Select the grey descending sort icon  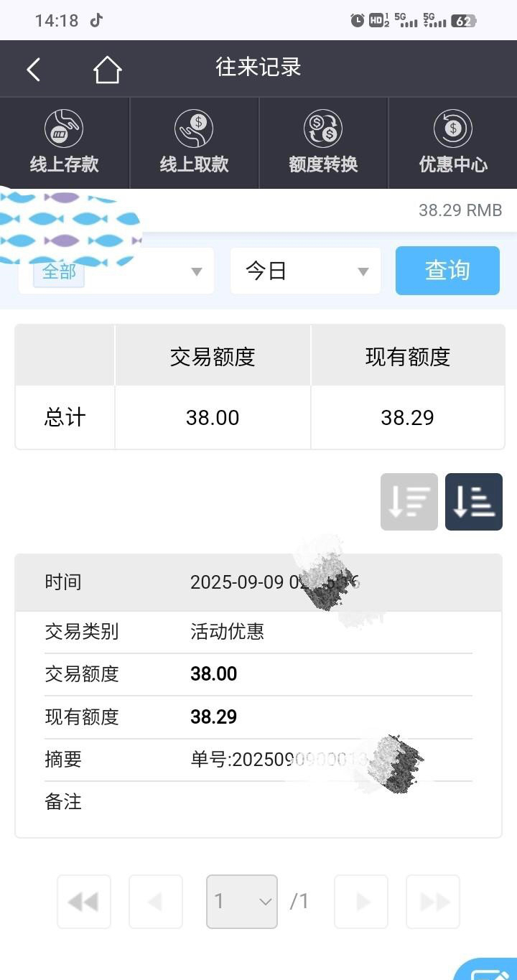point(409,502)
